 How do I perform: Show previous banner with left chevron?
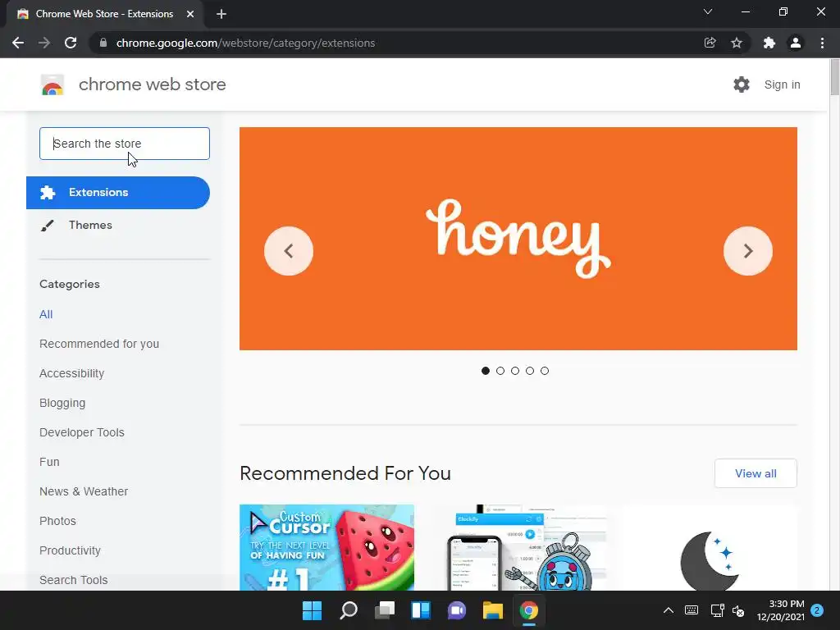pos(289,251)
